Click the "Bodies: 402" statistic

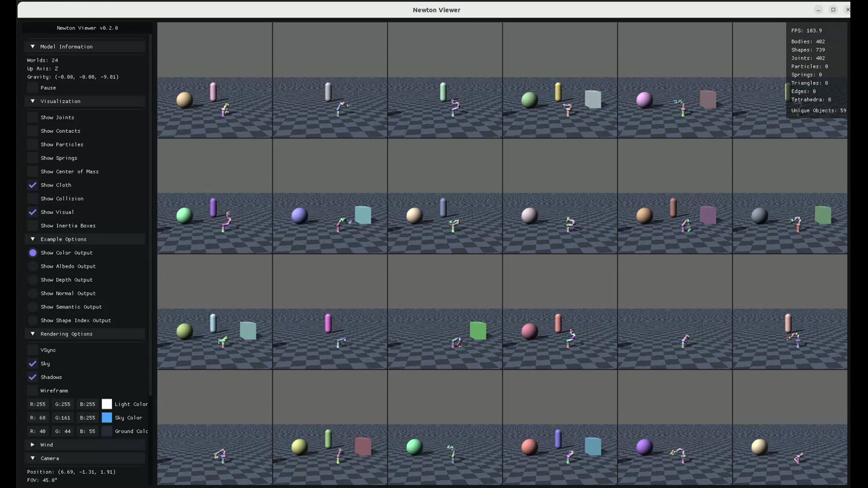(808, 41)
